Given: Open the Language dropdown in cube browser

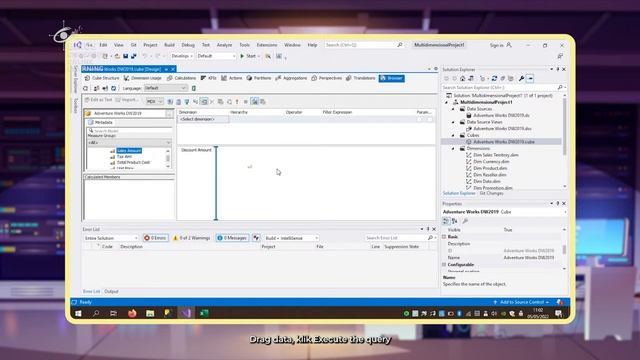Looking at the screenshot, I should tap(165, 88).
